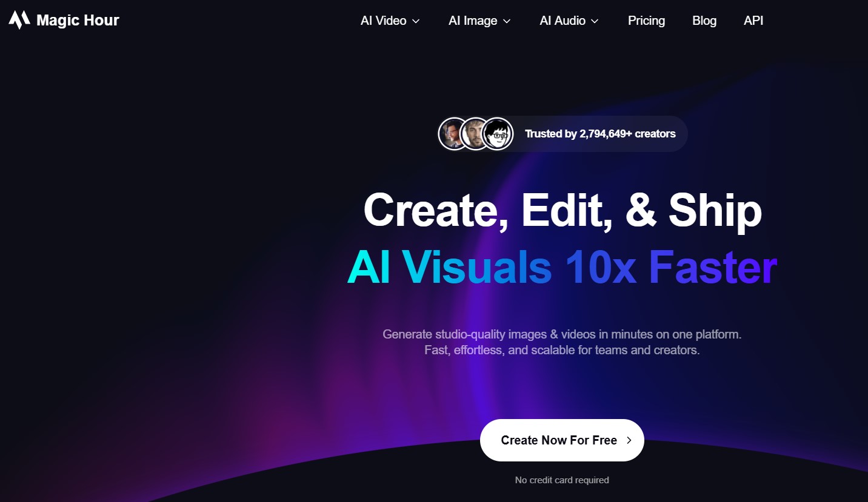
Task: Click the Trusted by 2,794,649+ creators badge
Action: tap(563, 134)
